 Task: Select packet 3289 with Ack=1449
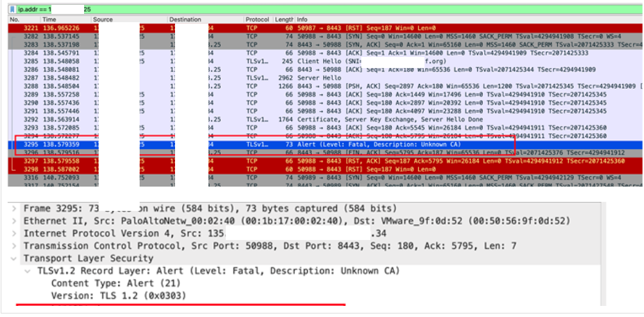click(325, 94)
